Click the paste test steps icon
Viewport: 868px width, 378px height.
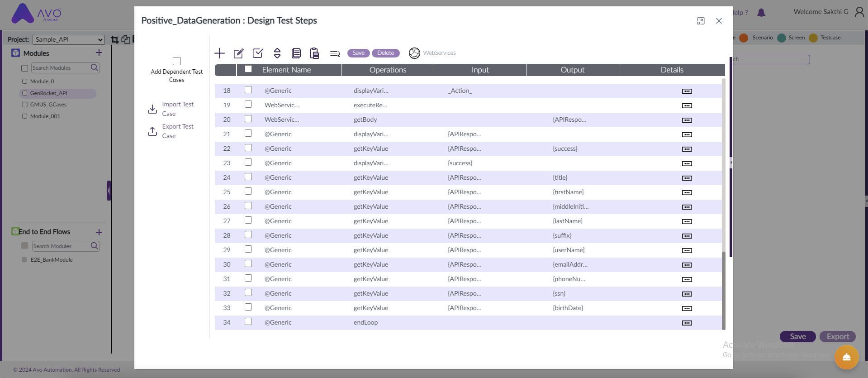click(314, 53)
